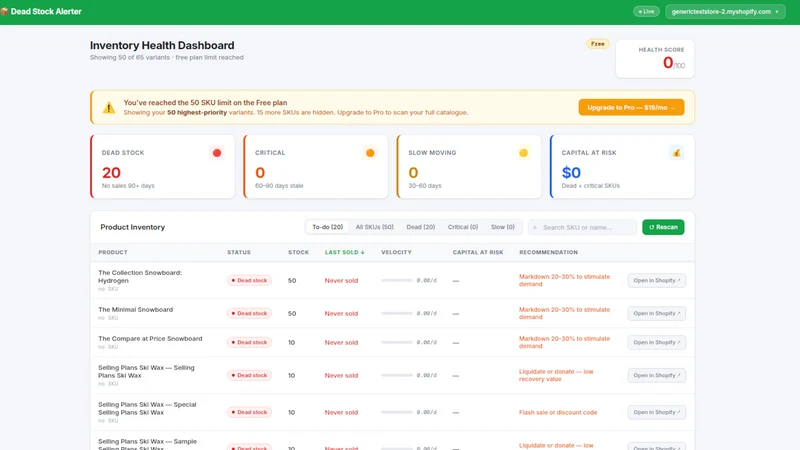
Task: Click the Stock column header
Action: 298,252
